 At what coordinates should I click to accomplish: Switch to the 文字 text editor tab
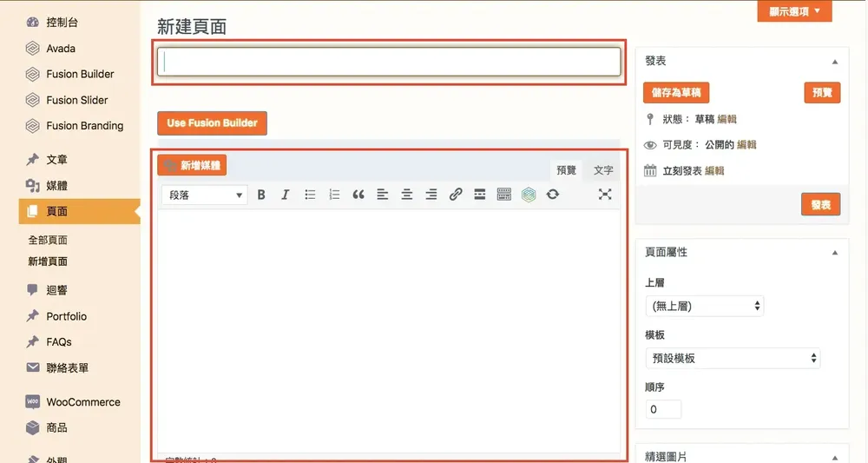pos(603,170)
